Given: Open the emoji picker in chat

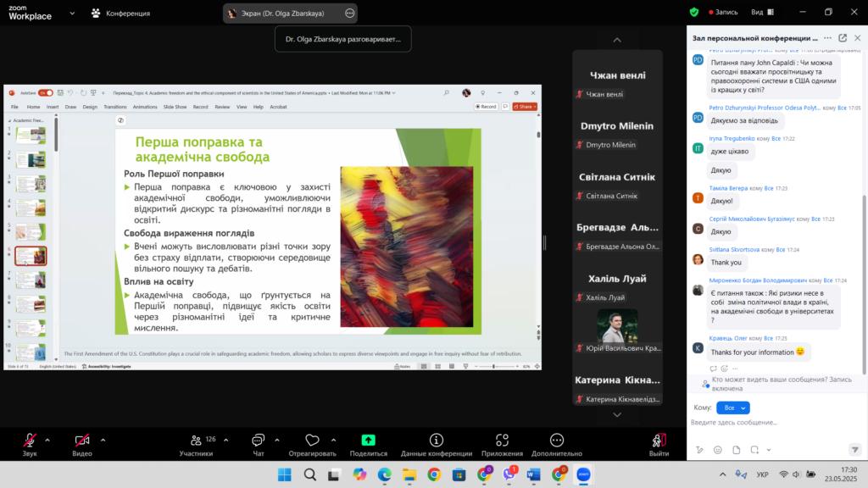Looking at the screenshot, I should pos(718,450).
